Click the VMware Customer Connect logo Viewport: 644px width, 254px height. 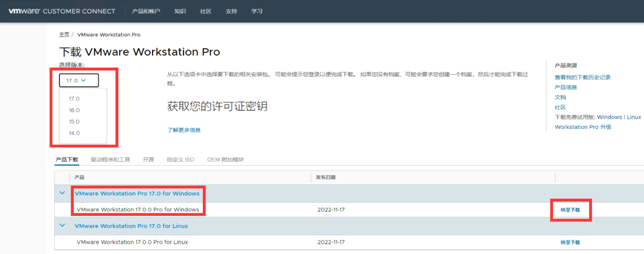tap(62, 11)
